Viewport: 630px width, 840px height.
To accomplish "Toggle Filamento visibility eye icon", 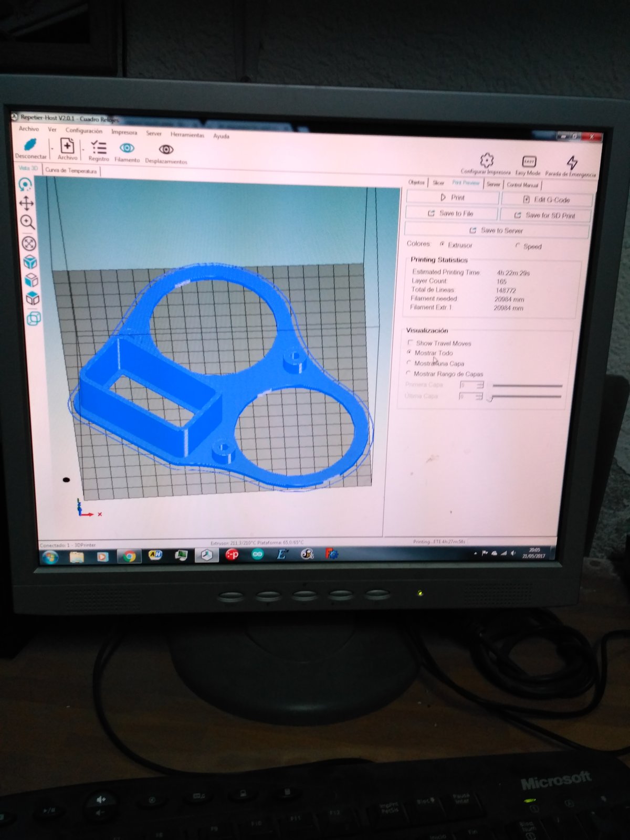I will 127,149.
